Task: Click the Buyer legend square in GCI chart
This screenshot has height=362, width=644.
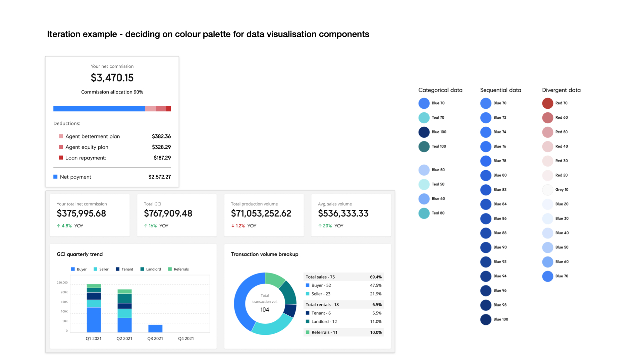Action: 73,269
